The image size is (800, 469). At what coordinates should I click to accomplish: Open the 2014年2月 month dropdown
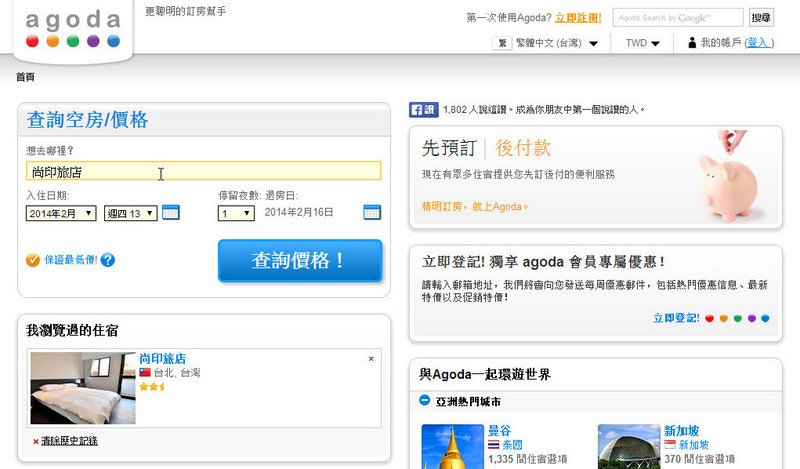pos(61,213)
